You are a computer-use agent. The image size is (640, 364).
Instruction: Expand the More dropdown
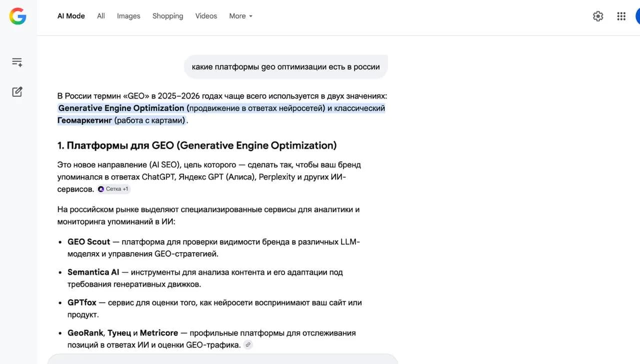(x=241, y=16)
